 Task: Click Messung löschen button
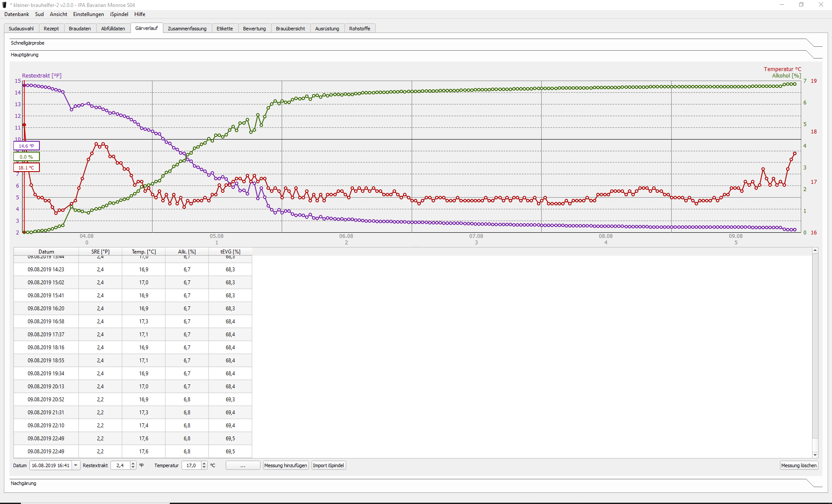click(x=799, y=465)
